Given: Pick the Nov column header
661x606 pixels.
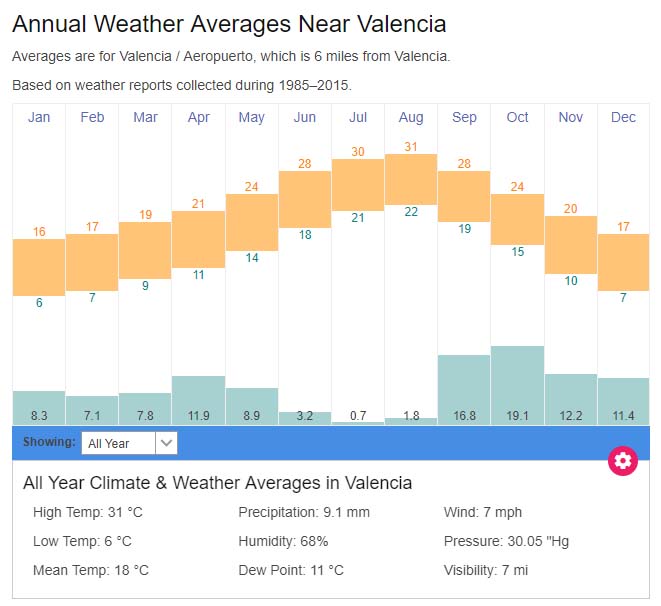Looking at the screenshot, I should 571,117.
